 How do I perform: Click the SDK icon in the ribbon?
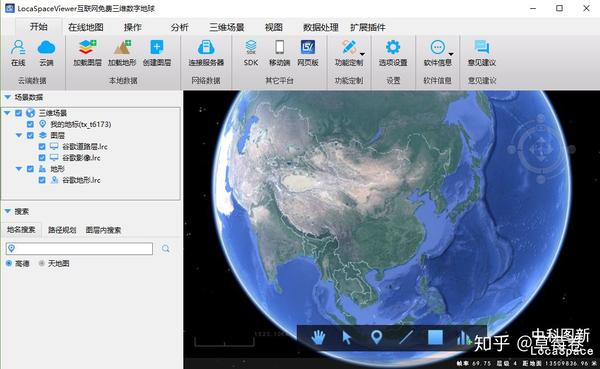[x=251, y=47]
